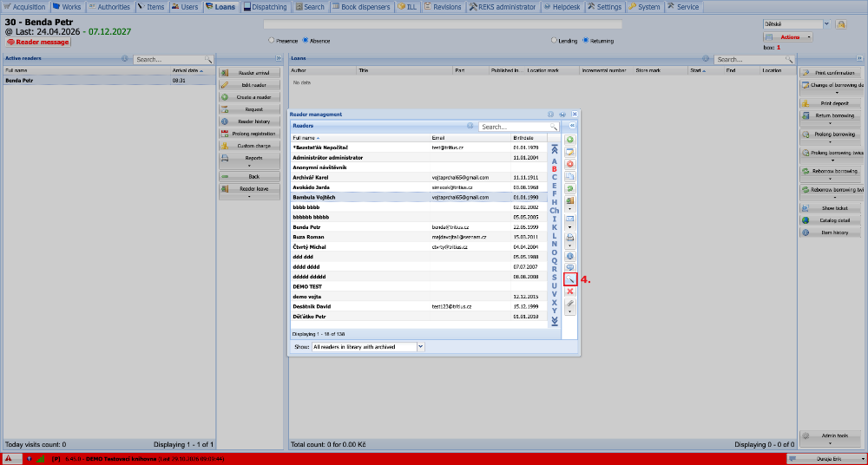Click the help icon in Reader management title bar
The width and height of the screenshot is (868, 465).
551,114
